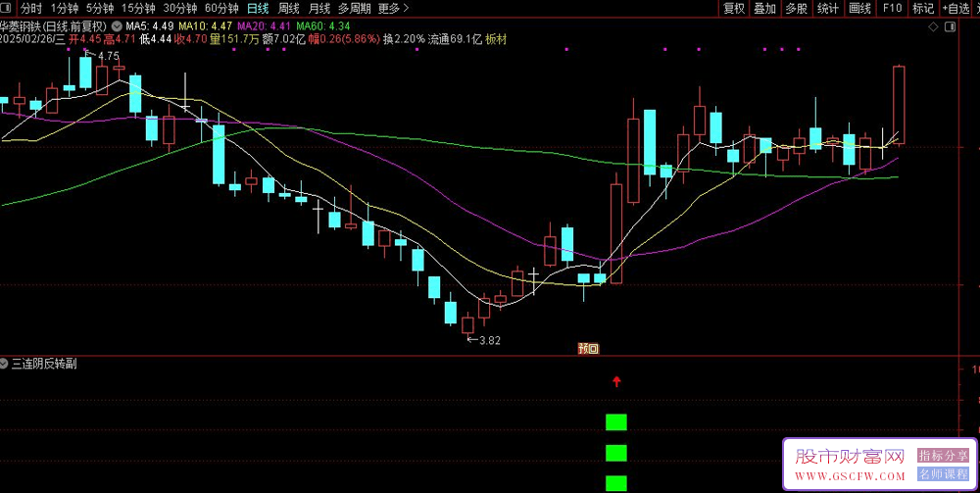980x493 pixels.
Task: Open the 名师课程 link
Action: 943,474
